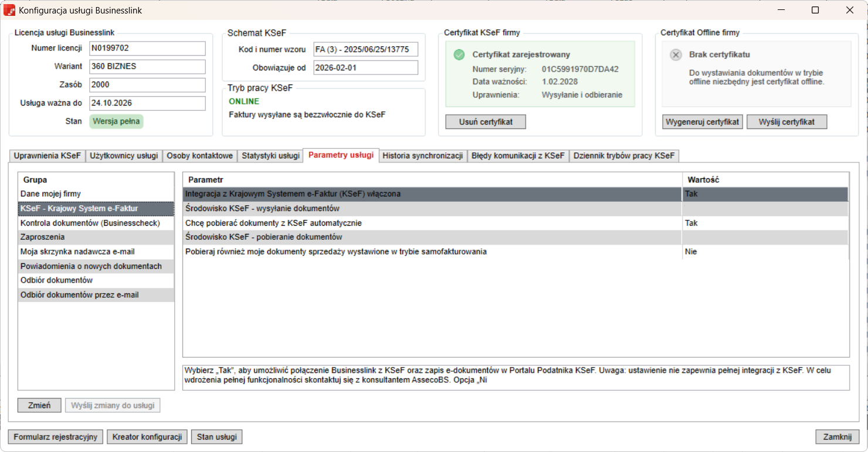Click the Businesslink app icon in title bar
The width and height of the screenshot is (868, 452).
point(9,10)
